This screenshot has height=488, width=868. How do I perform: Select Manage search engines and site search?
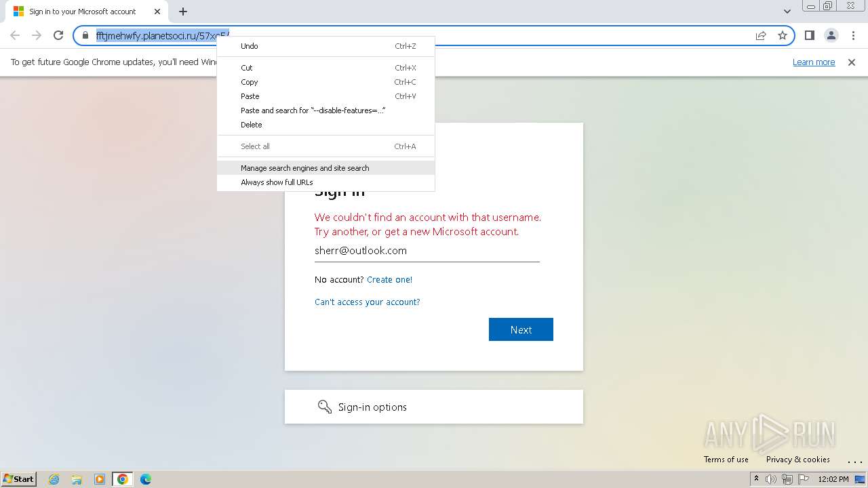coord(326,168)
